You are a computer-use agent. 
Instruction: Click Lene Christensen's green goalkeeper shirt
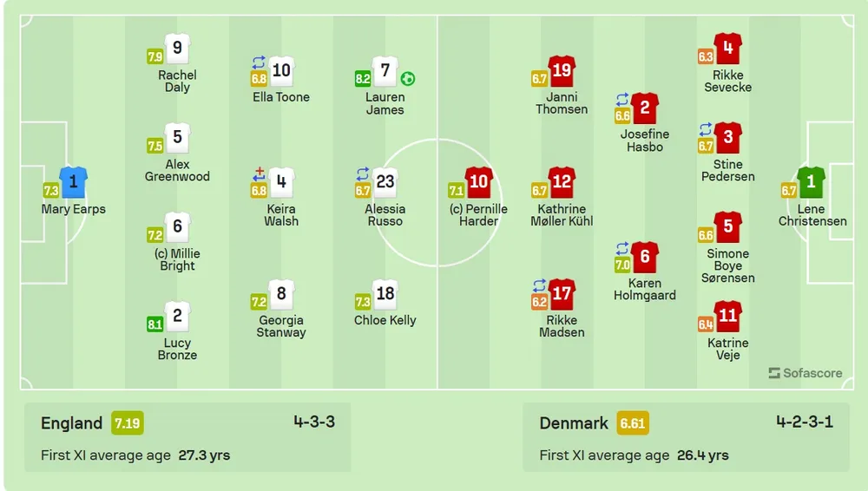coord(812,182)
